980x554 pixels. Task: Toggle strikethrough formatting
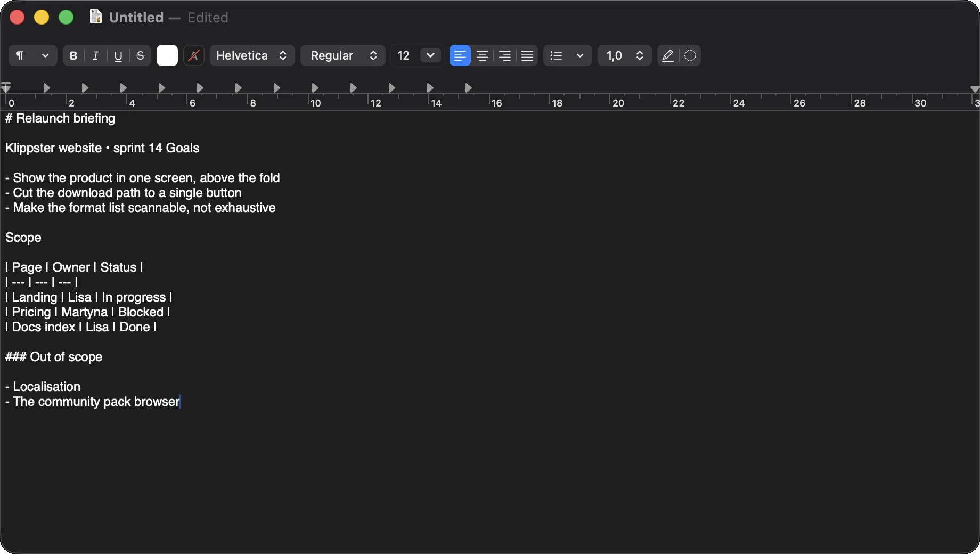tap(141, 55)
